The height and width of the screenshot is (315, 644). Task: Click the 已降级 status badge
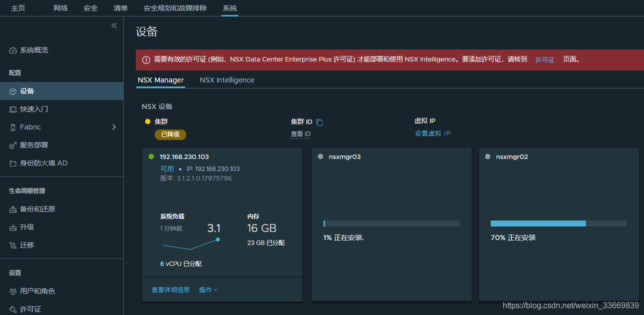click(x=170, y=134)
